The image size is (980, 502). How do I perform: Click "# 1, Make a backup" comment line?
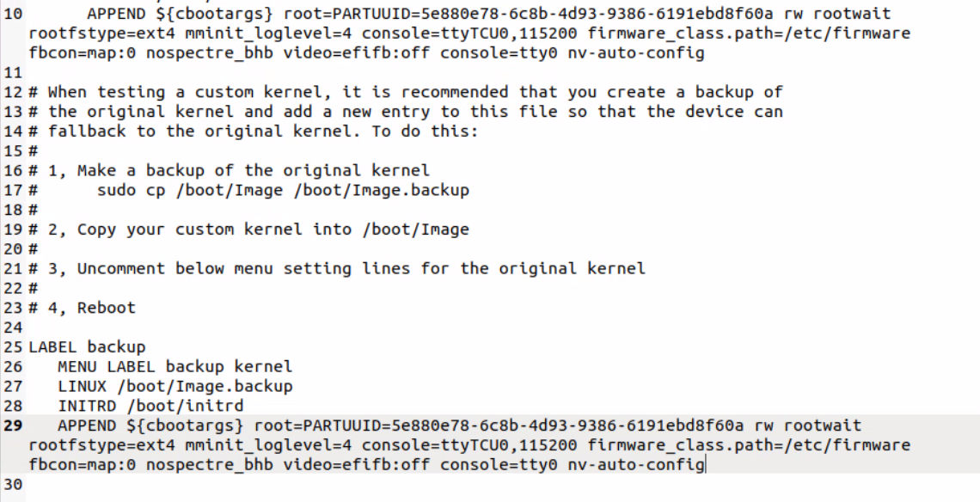pyautogui.click(x=236, y=170)
